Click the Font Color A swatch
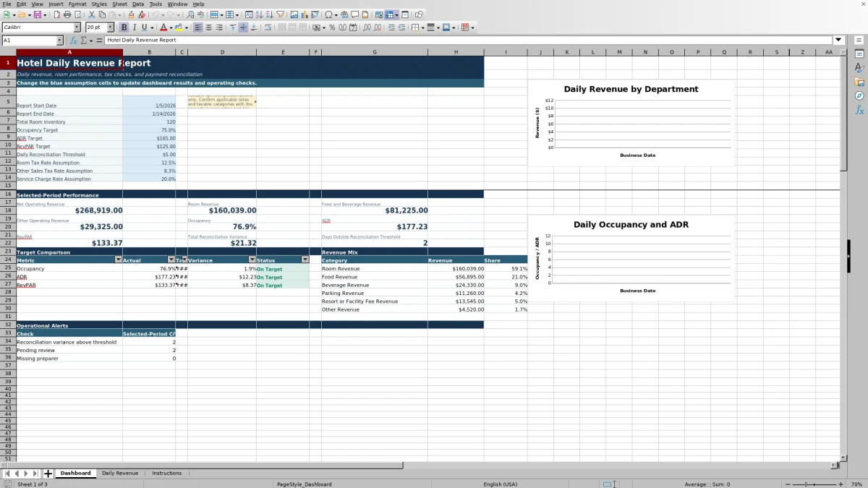Image resolution: width=868 pixels, height=488 pixels. [x=163, y=27]
